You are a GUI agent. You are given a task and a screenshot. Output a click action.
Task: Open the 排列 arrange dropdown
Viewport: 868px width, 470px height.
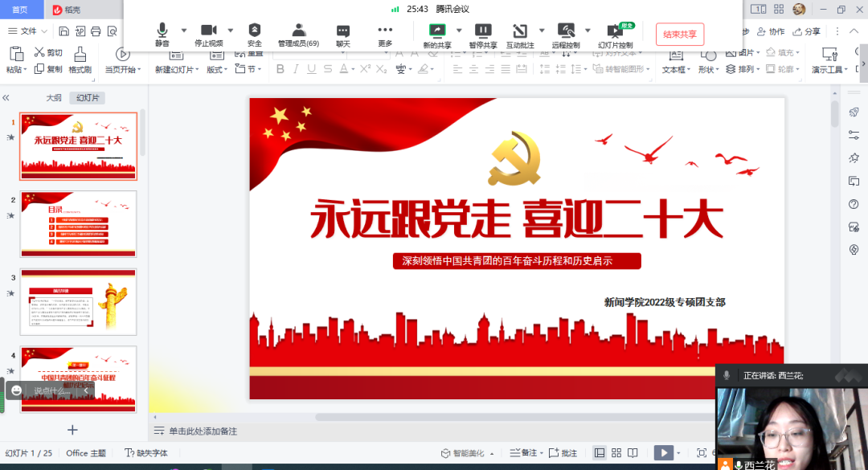point(741,69)
